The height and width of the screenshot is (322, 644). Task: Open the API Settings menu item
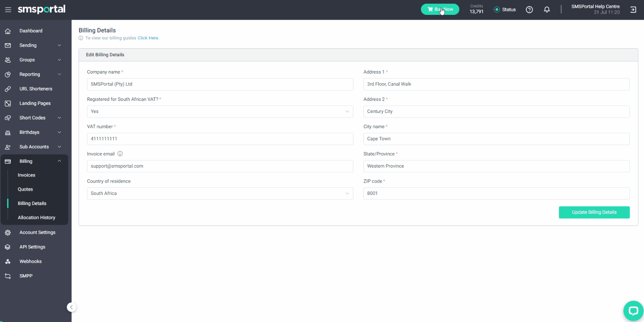point(33,247)
